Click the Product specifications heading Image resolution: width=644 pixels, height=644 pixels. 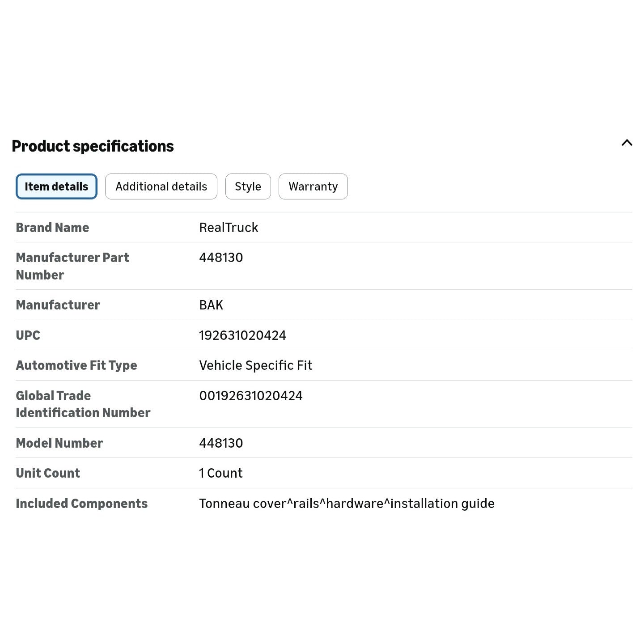pyautogui.click(x=93, y=146)
